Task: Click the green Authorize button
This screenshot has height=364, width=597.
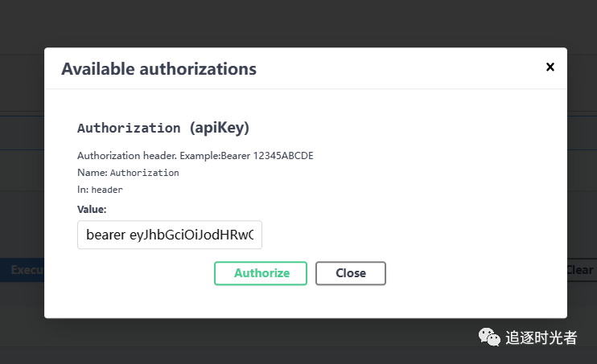Action: (x=261, y=273)
